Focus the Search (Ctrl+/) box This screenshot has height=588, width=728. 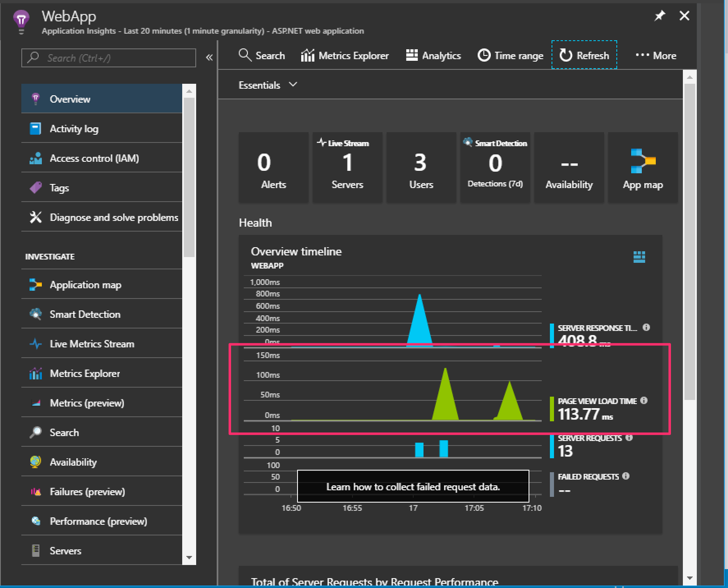point(108,58)
